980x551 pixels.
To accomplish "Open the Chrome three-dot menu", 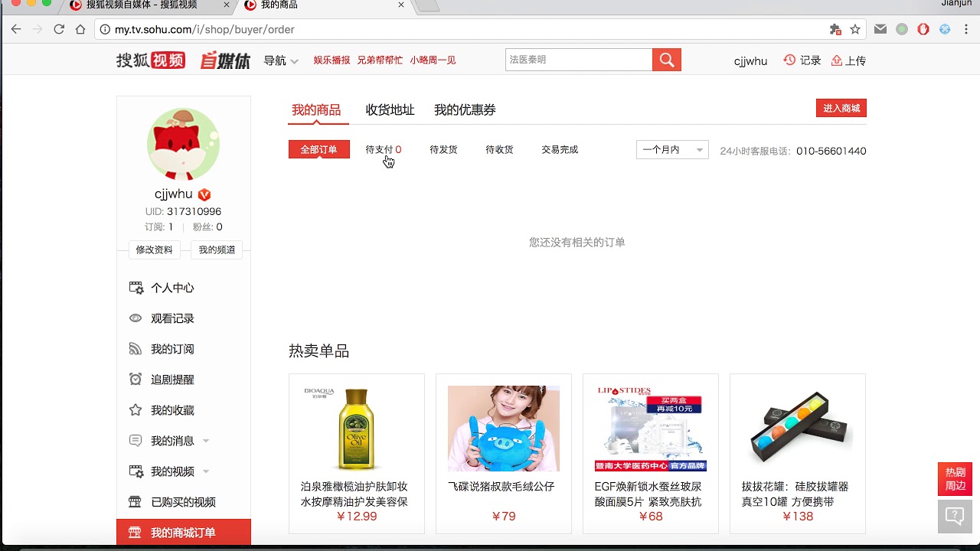I will pos(966,29).
